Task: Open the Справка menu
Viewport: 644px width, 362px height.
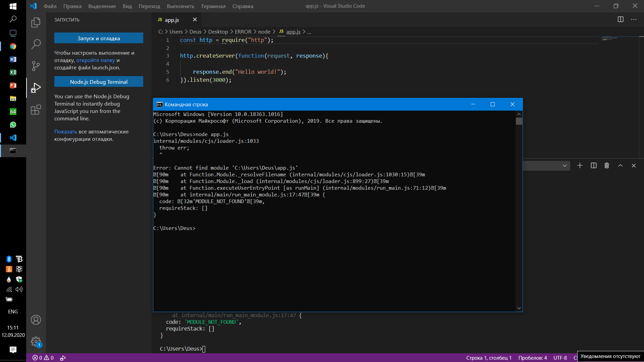Action: pyautogui.click(x=243, y=6)
